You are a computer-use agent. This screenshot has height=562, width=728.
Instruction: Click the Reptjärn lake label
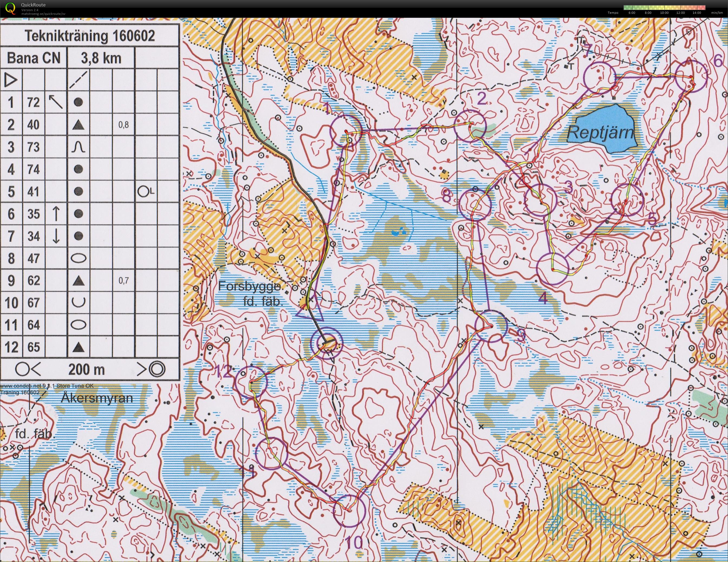(601, 133)
